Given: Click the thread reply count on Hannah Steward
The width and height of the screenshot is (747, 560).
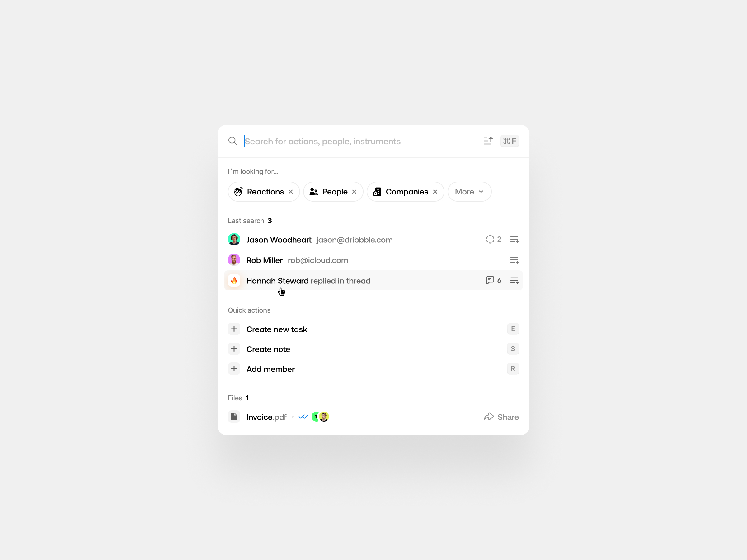Looking at the screenshot, I should click(494, 281).
